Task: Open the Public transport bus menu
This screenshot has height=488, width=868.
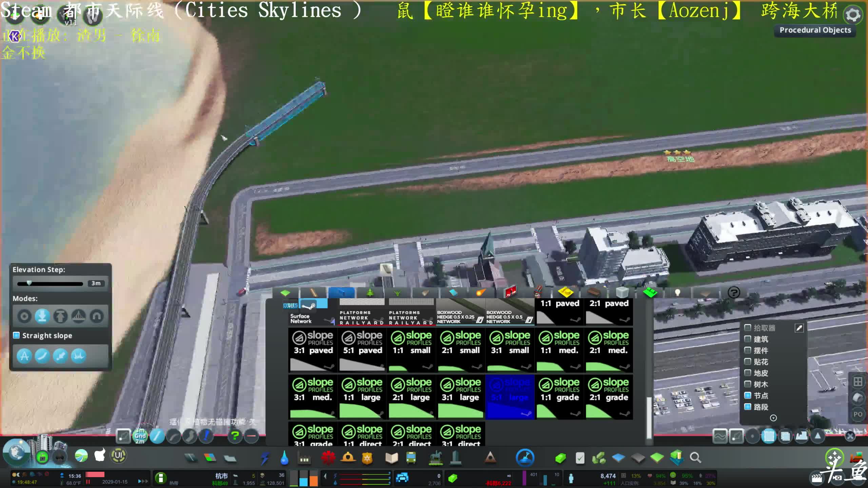Action: [411, 458]
